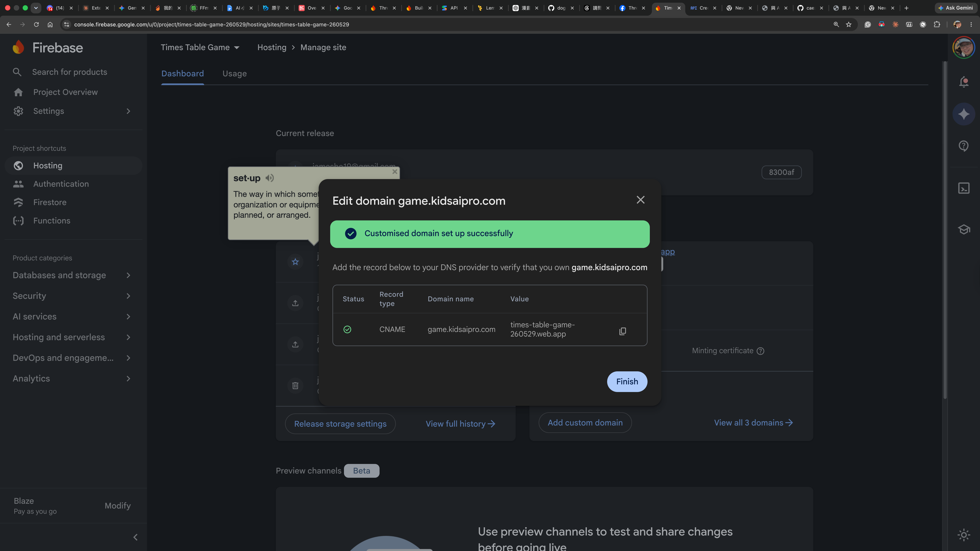The width and height of the screenshot is (980, 551).
Task: Expand the Security category
Action: click(x=72, y=296)
